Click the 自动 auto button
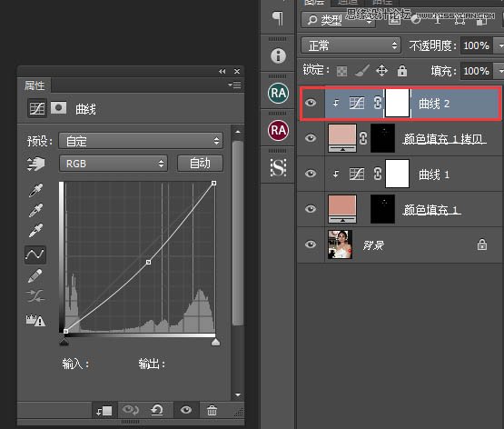This screenshot has width=504, height=429. click(x=200, y=164)
